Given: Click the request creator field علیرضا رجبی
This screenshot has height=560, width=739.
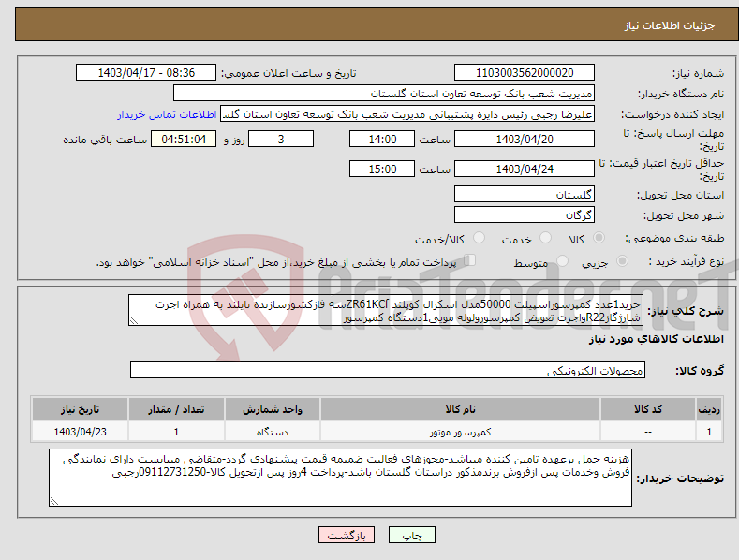Looking at the screenshot, I should coord(407,114).
